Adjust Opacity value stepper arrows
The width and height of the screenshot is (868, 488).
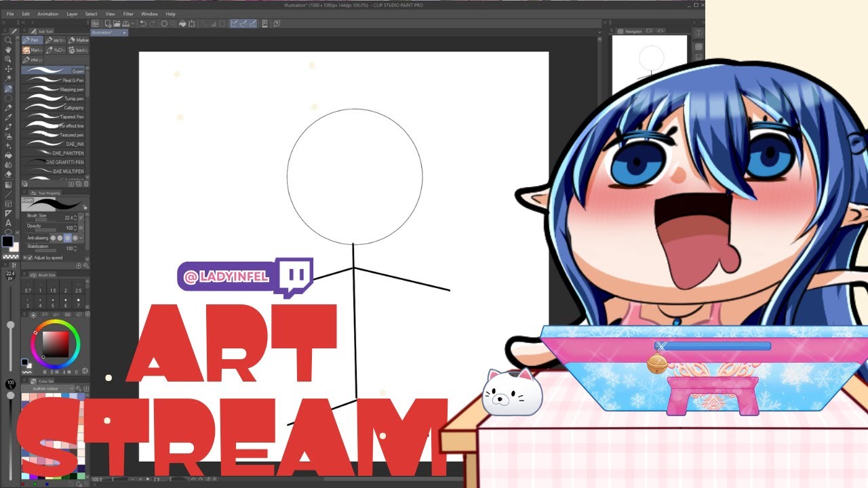[x=75, y=228]
